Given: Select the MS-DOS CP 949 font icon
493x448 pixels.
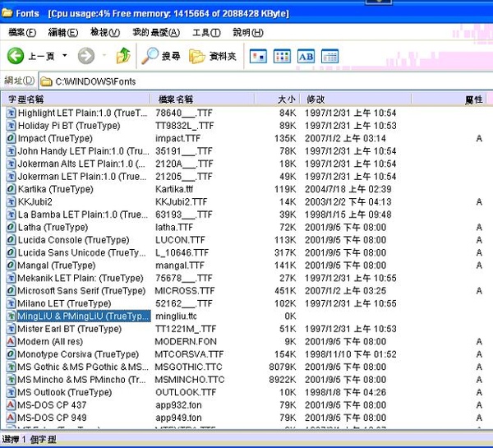Looking at the screenshot, I should click(11, 418).
